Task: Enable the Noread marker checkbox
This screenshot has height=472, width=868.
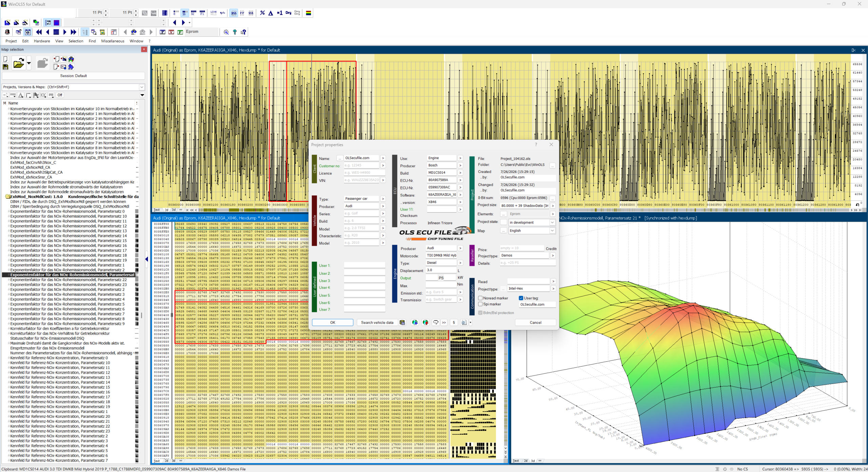Action: (x=480, y=298)
